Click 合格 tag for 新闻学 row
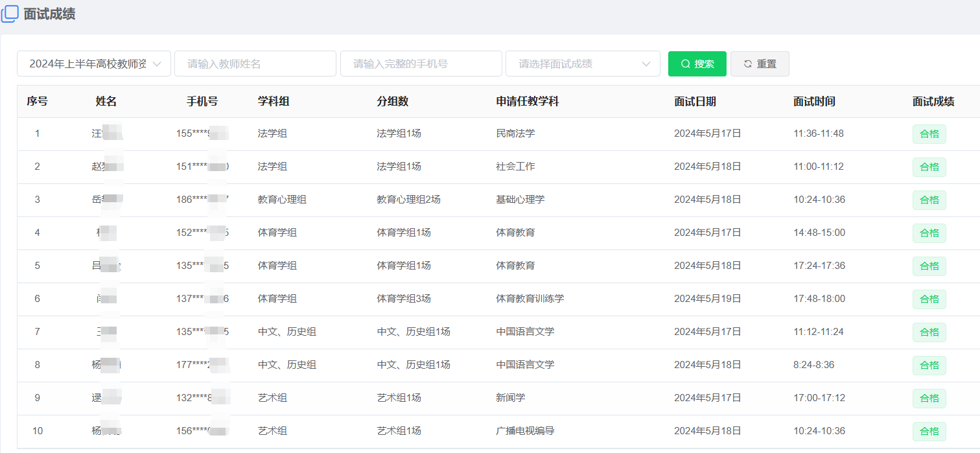 tap(929, 399)
